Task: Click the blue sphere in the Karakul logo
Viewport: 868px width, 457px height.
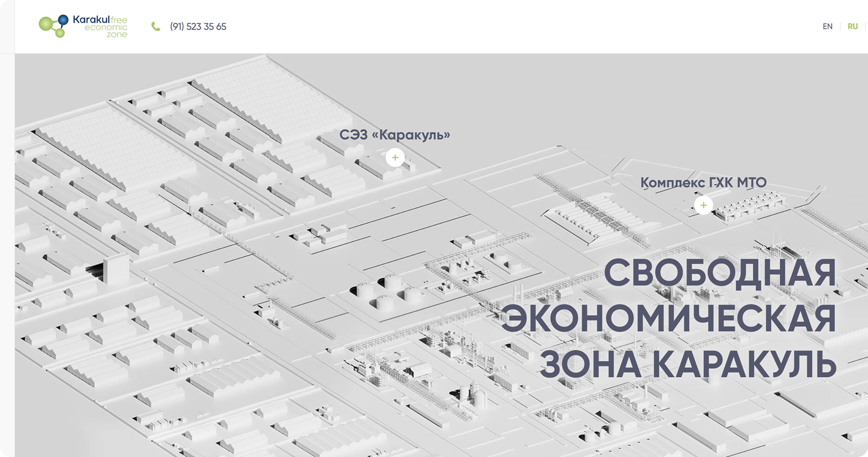Action: click(63, 20)
